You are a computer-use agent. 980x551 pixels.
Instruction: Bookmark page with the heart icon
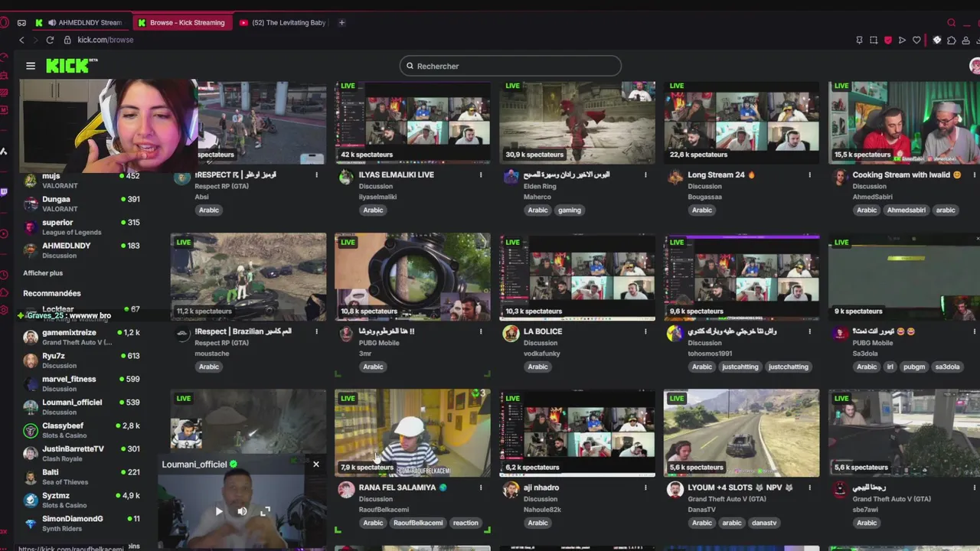pyautogui.click(x=916, y=40)
